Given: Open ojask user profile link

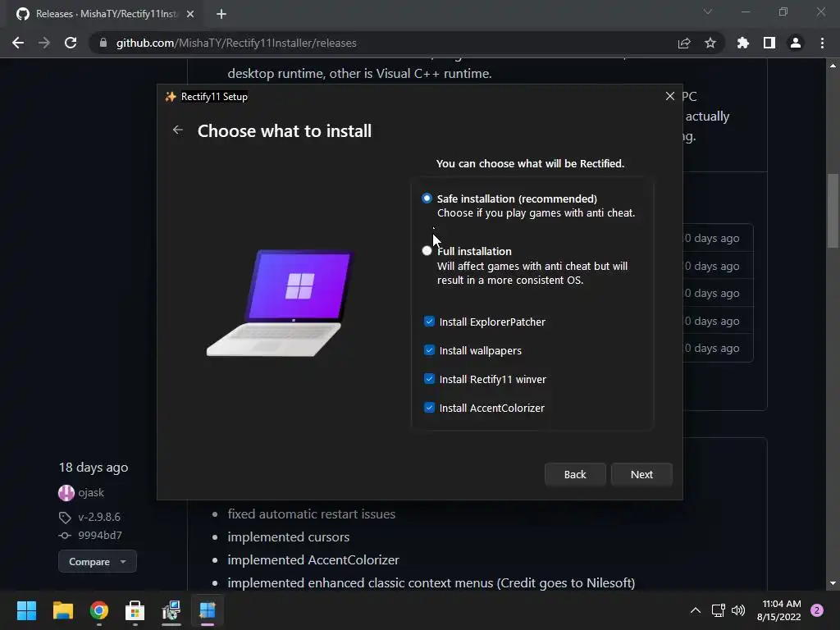Looking at the screenshot, I should tap(91, 492).
